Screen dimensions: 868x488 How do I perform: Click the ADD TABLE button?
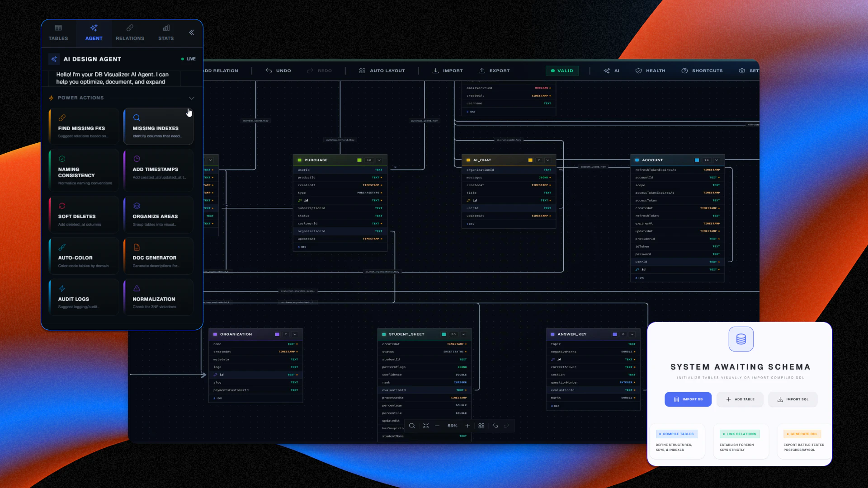[x=740, y=399]
